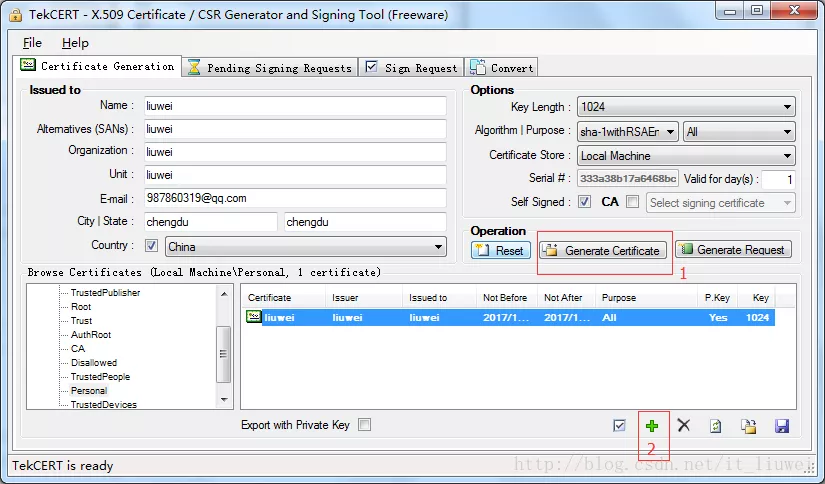This screenshot has width=825, height=484.
Task: Open the Country dropdown showing China
Action: point(305,246)
